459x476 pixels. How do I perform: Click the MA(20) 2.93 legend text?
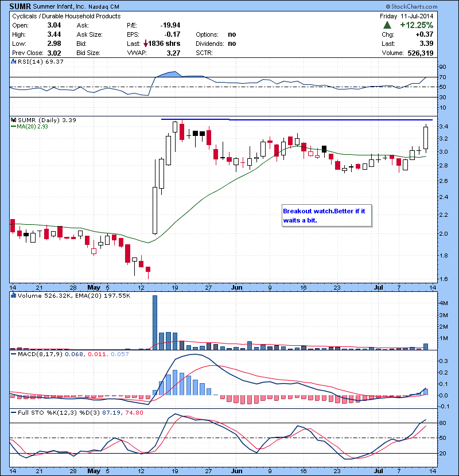33,126
